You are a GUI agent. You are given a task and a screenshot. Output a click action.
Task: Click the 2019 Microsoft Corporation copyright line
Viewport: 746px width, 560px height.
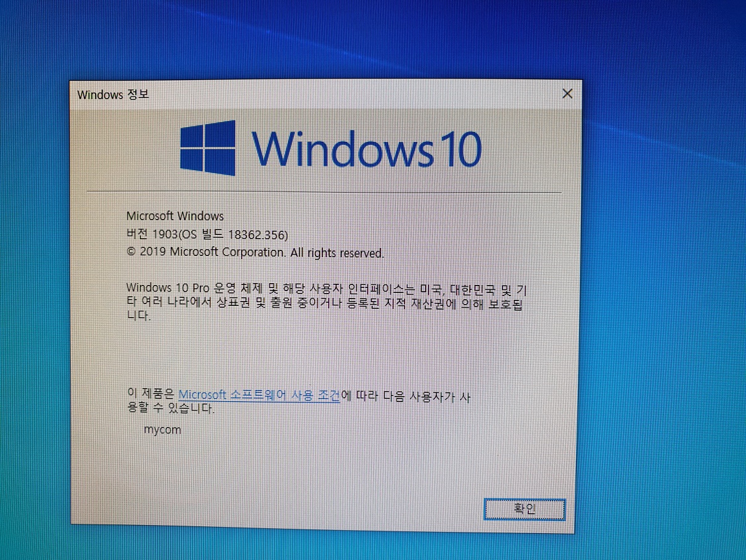pyautogui.click(x=255, y=253)
